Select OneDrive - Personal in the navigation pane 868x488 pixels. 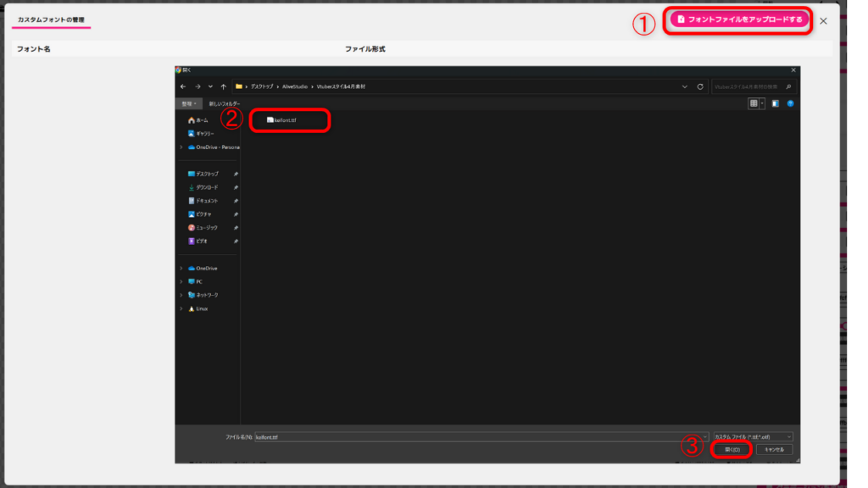(214, 147)
